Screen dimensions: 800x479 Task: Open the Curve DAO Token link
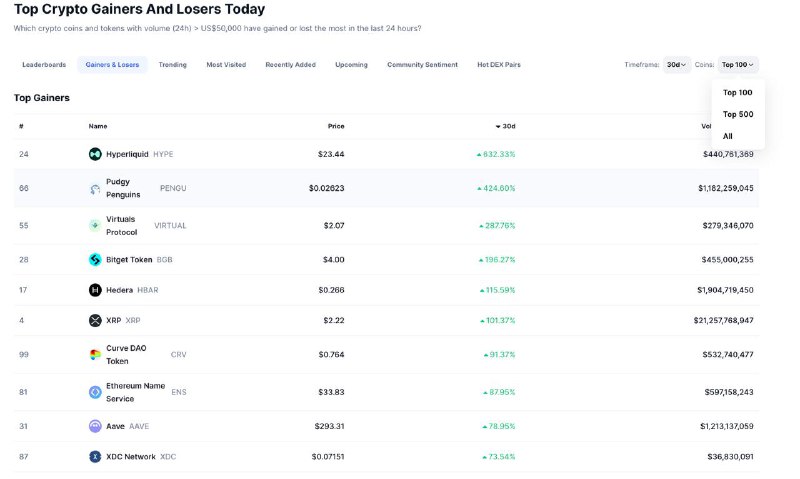pyautogui.click(x=126, y=355)
